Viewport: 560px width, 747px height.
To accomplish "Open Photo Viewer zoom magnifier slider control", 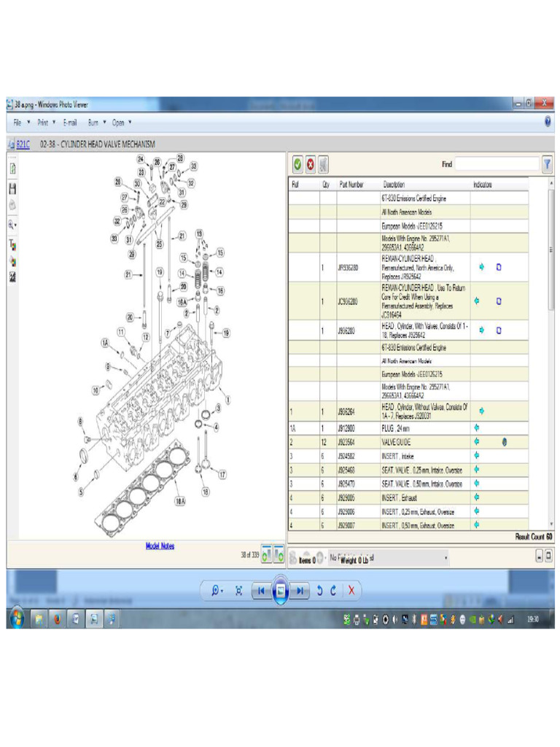I will pos(217,591).
